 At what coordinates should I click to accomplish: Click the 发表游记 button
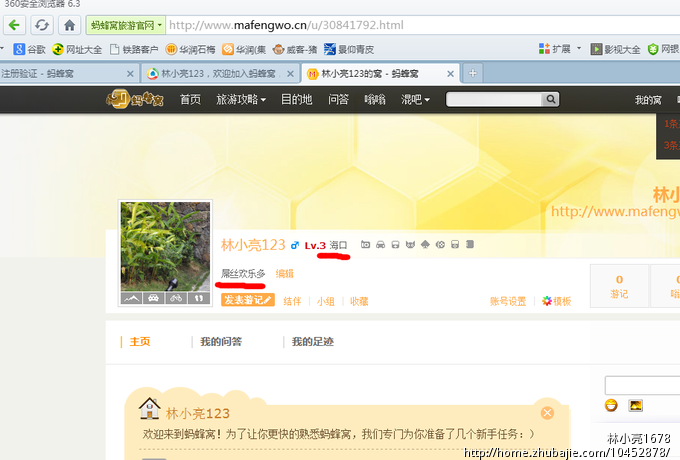point(248,300)
